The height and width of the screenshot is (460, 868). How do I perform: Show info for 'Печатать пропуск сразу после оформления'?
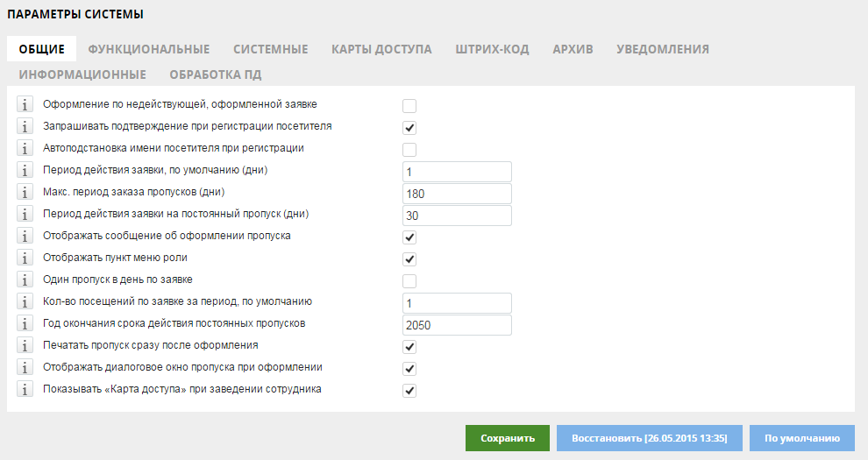click(25, 345)
